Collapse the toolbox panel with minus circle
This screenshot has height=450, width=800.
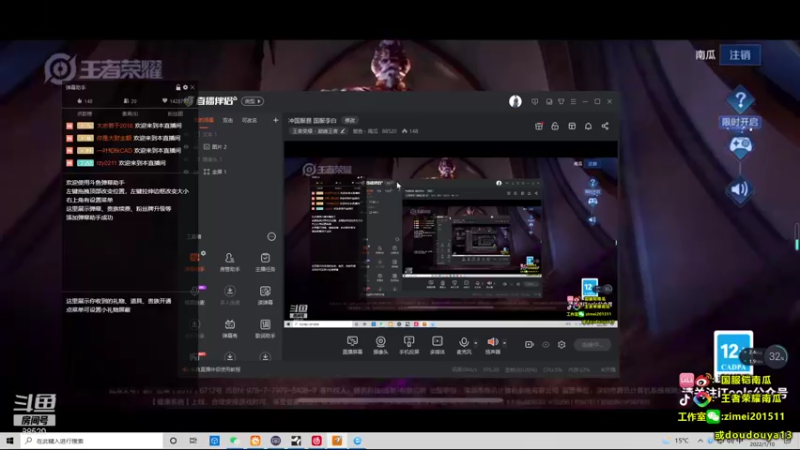271,237
